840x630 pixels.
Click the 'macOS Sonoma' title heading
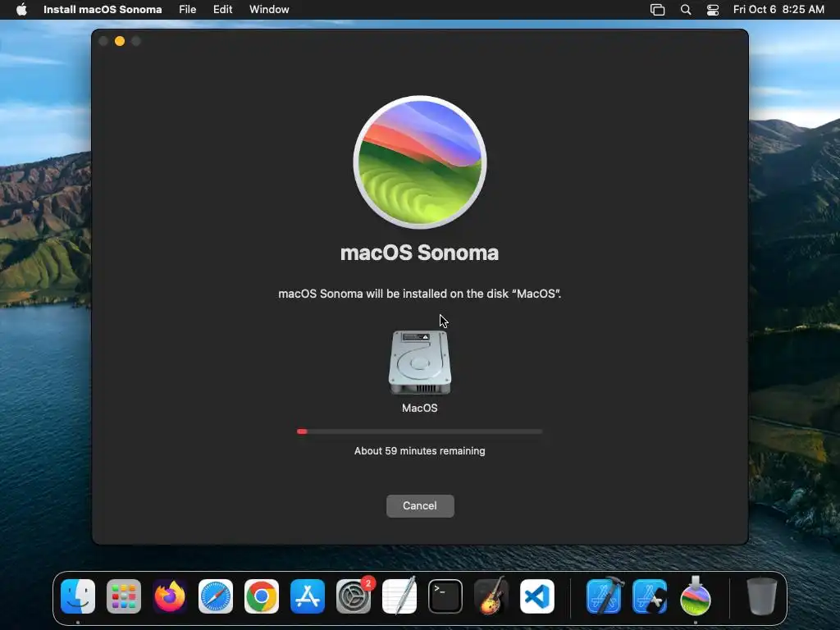click(x=419, y=253)
